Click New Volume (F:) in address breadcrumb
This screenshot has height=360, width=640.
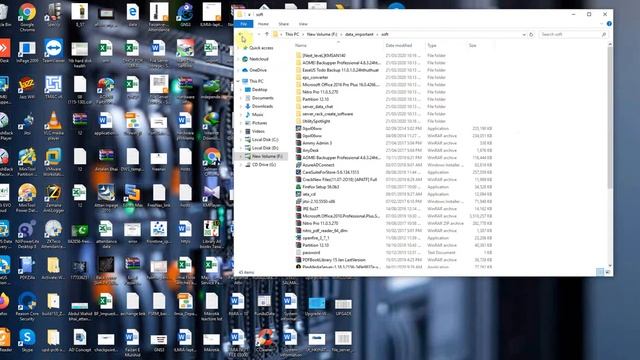pos(322,34)
